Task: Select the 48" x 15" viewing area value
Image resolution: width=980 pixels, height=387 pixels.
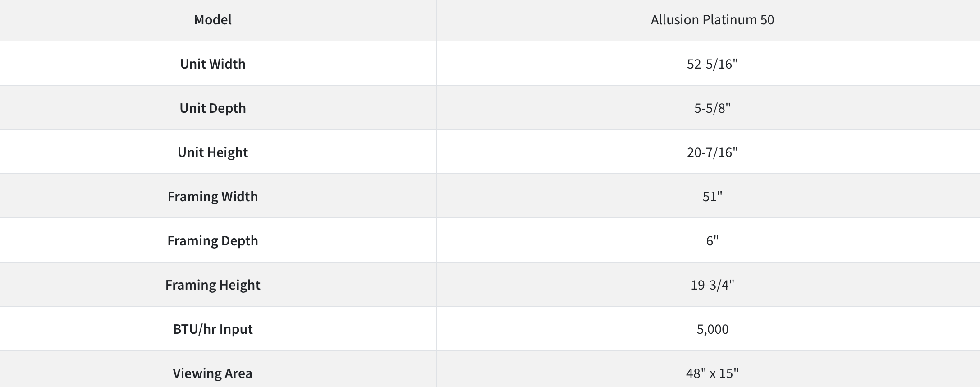Action: click(712, 373)
